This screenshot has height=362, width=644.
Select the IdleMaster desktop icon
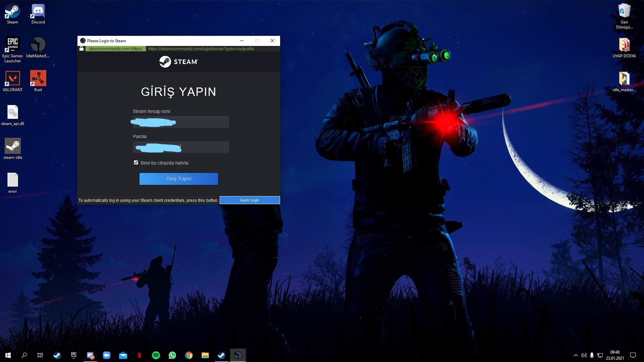[38, 45]
